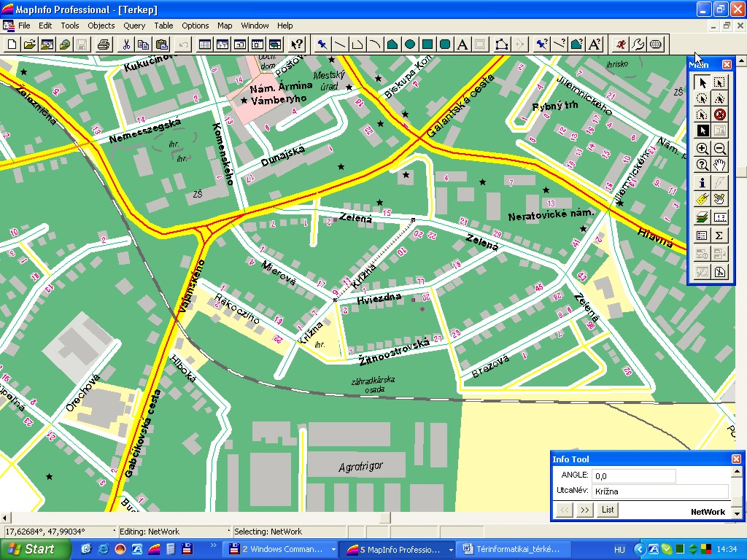Select the Zoom-out magnifier tool
The image size is (747, 560).
(719, 148)
